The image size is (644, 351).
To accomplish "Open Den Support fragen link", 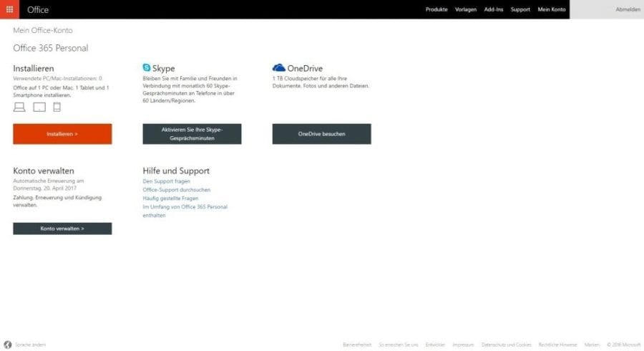I will (x=166, y=181).
